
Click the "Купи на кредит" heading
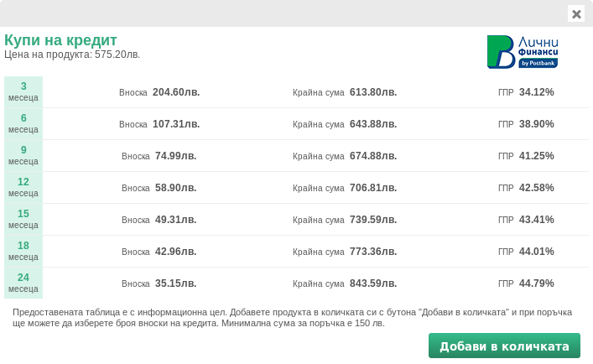tap(60, 40)
